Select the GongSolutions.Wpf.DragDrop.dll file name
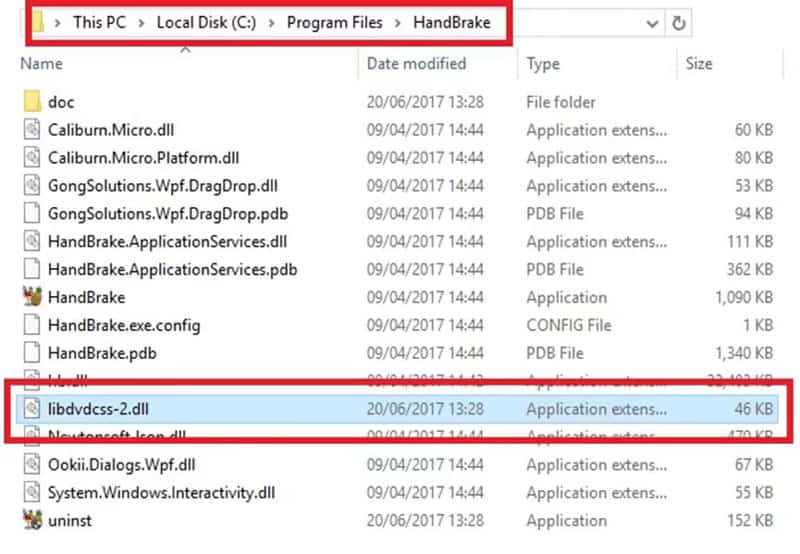 click(163, 186)
